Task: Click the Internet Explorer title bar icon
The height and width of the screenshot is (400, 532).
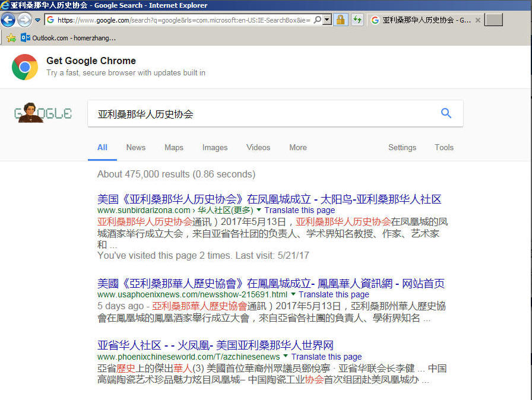Action: pos(5,5)
